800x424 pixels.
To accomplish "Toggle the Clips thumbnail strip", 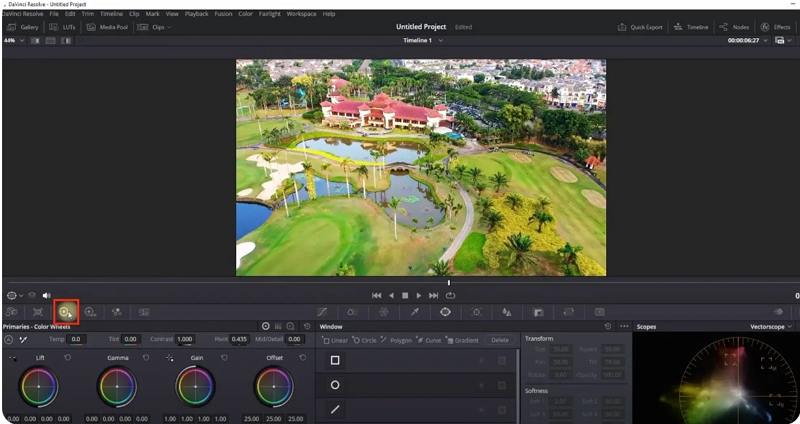I will tap(152, 27).
